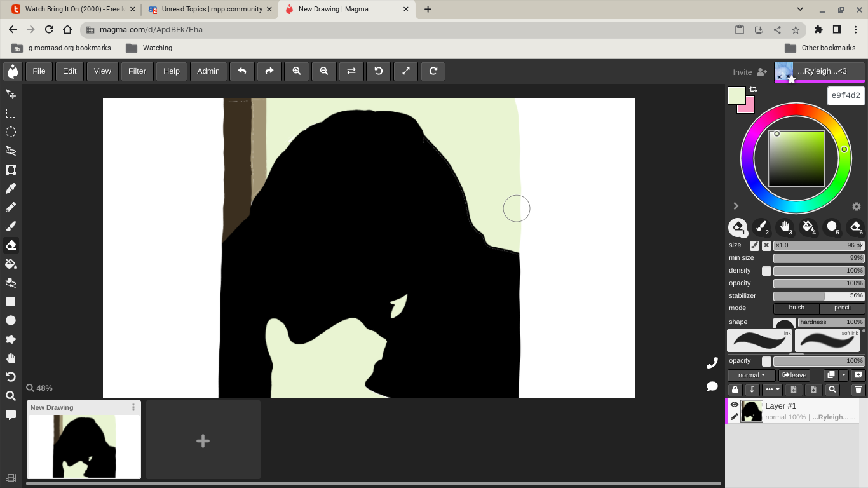This screenshot has width=868, height=488.
Task: Toggle Layer #1 visibility eye
Action: 735,405
